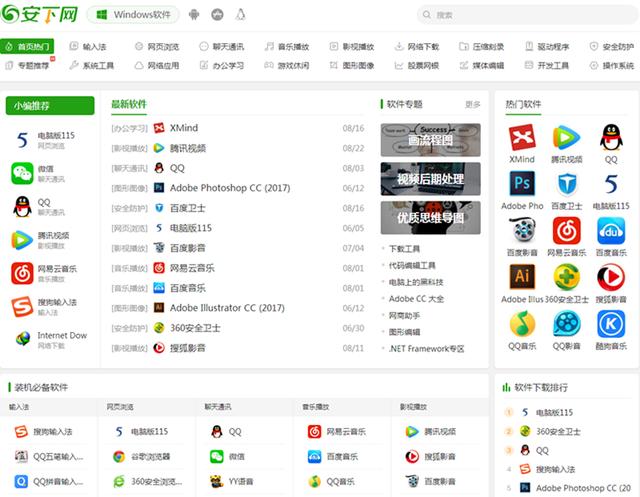The image size is (640, 497).
Task: Click the Adobe Photoshop icon in 热门软件
Action: tap(521, 184)
